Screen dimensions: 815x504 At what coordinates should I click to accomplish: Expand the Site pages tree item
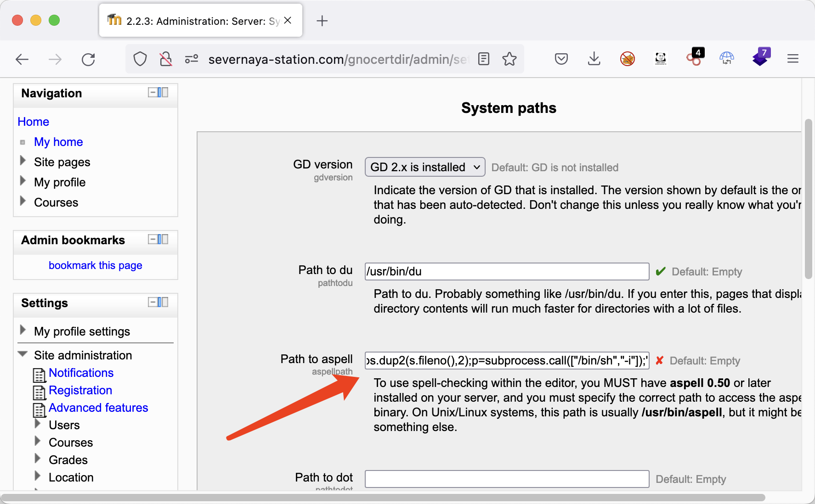pos(23,161)
